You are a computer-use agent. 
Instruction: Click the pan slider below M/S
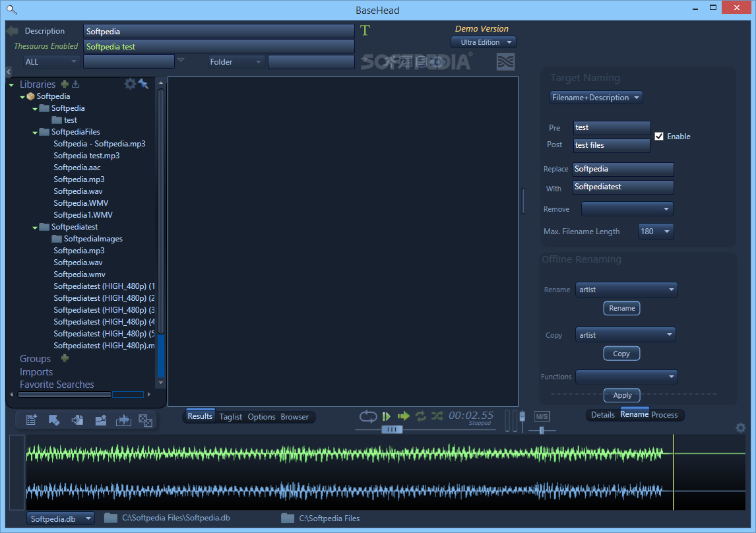tap(542, 430)
